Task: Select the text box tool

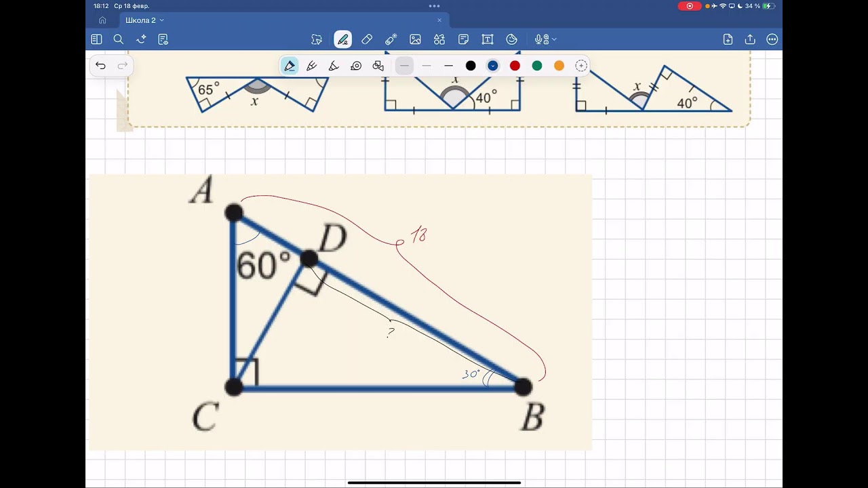Action: [x=488, y=39]
